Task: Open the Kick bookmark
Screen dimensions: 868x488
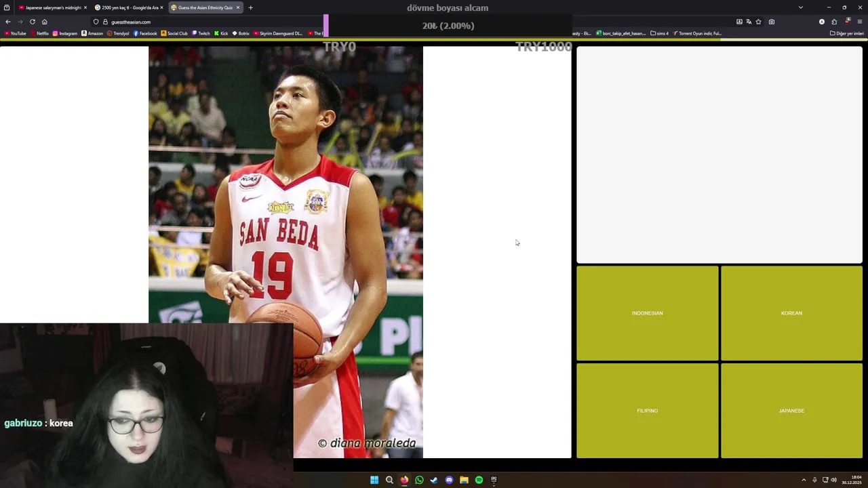Action: tap(221, 33)
